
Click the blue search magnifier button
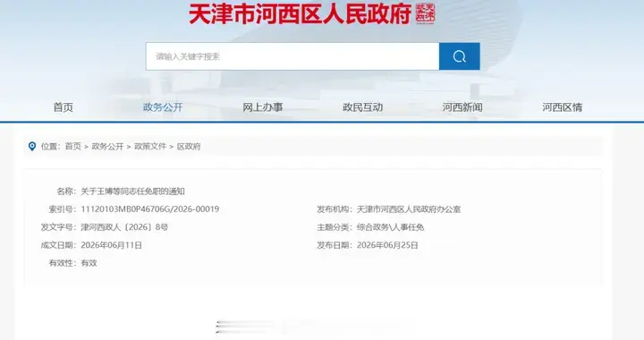[459, 56]
